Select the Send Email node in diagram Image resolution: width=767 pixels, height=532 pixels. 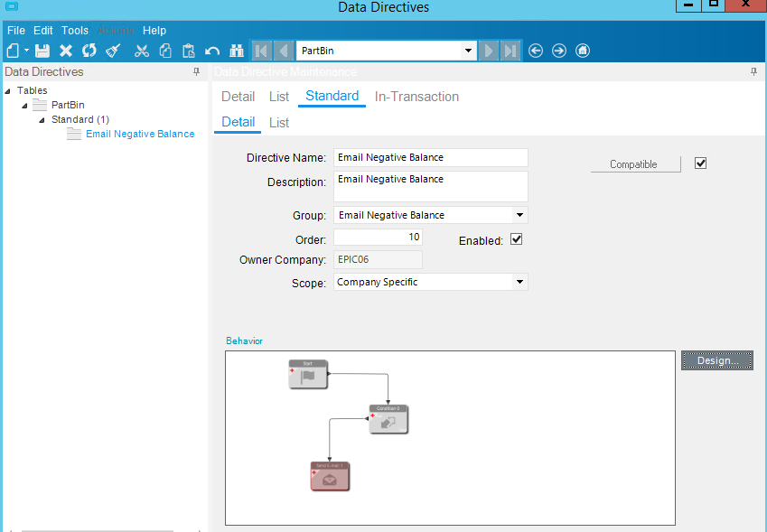pyautogui.click(x=330, y=477)
